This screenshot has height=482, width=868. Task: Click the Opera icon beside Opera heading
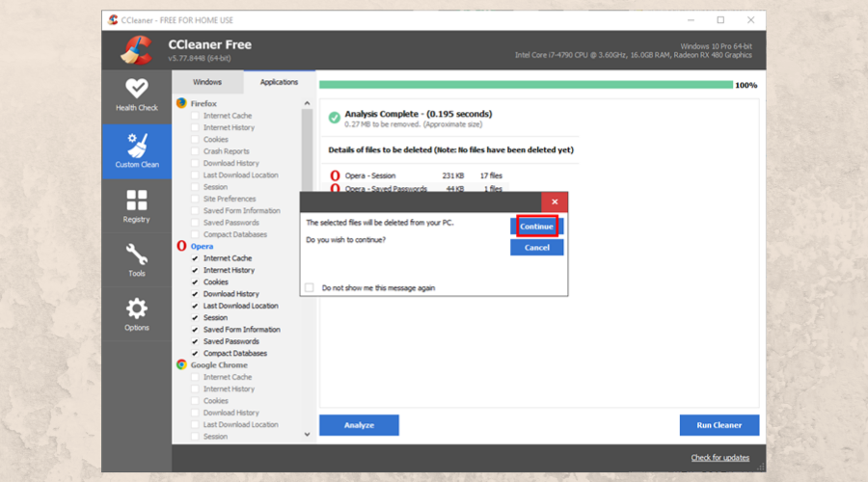[181, 246]
